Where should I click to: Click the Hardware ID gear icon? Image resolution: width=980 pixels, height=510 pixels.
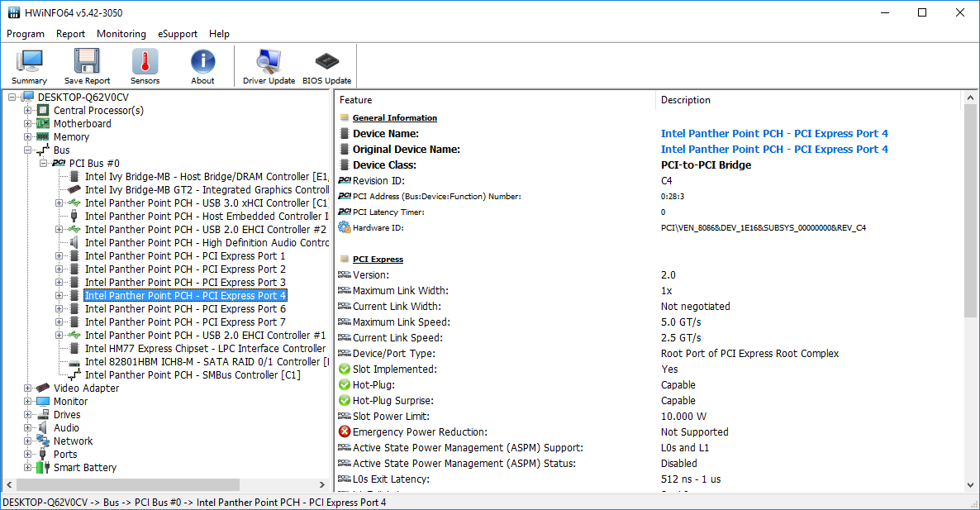click(345, 227)
